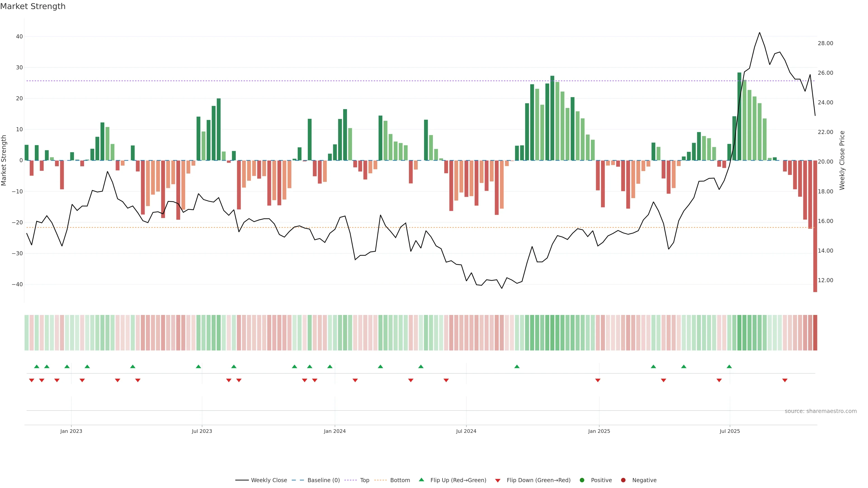The width and height of the screenshot is (868, 488).
Task: Click the Jul 2025 x-axis label
Action: [x=729, y=431]
